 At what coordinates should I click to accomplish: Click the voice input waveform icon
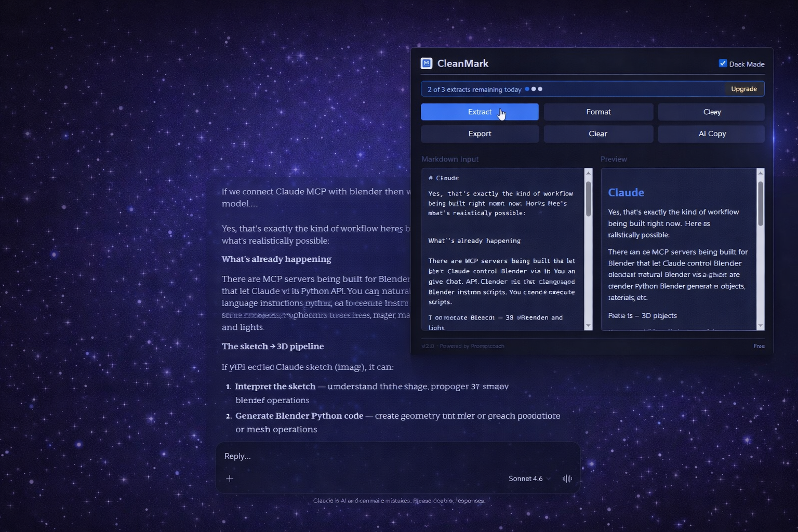click(566, 478)
